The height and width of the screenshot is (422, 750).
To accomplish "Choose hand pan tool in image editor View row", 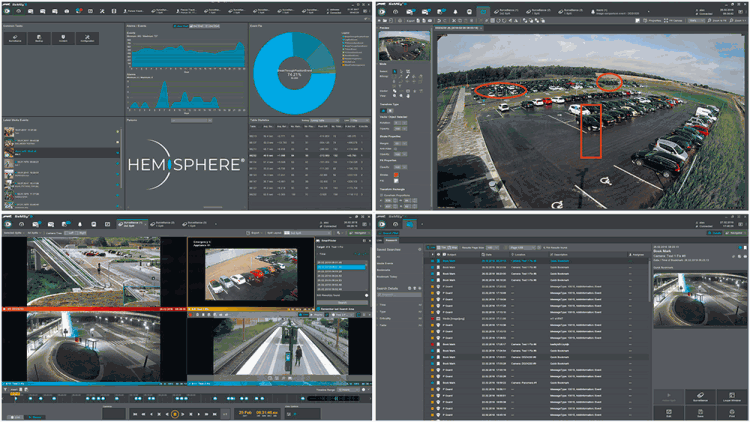I will pos(408,96).
